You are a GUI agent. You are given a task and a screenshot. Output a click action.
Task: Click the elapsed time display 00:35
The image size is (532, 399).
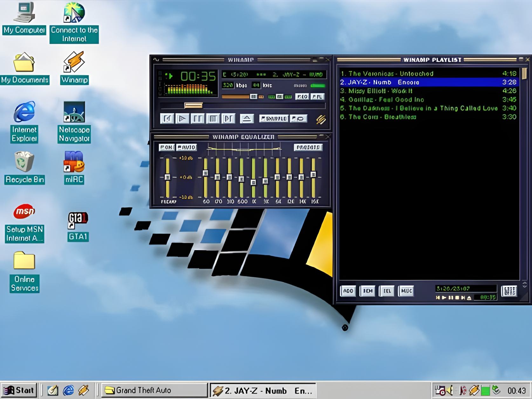pos(198,76)
